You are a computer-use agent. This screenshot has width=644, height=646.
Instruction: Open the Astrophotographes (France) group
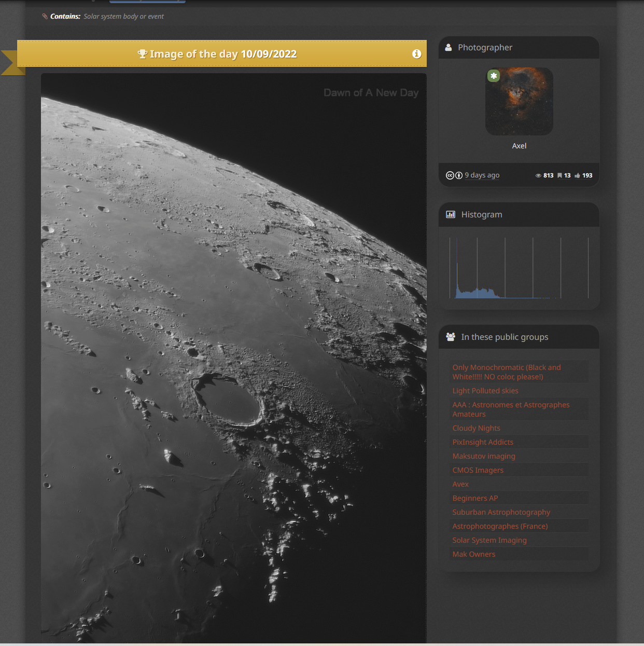click(x=500, y=526)
